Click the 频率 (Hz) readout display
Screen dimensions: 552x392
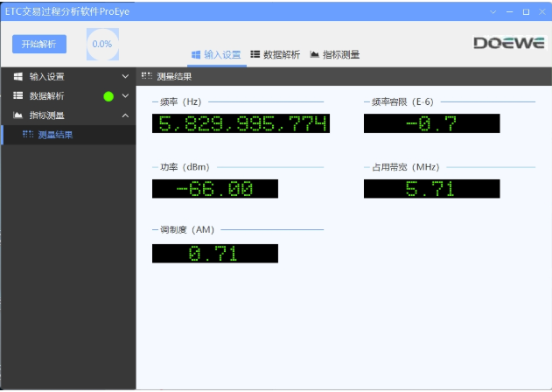[241, 123]
